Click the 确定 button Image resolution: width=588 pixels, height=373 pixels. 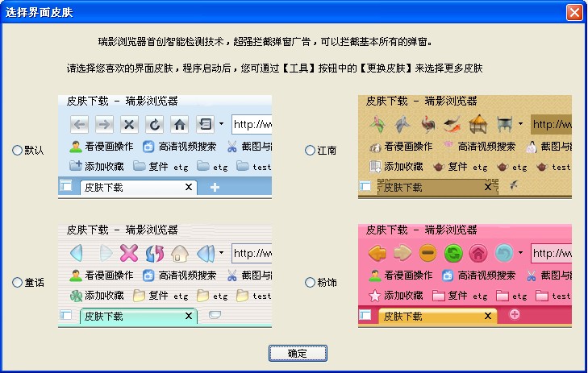(298, 354)
